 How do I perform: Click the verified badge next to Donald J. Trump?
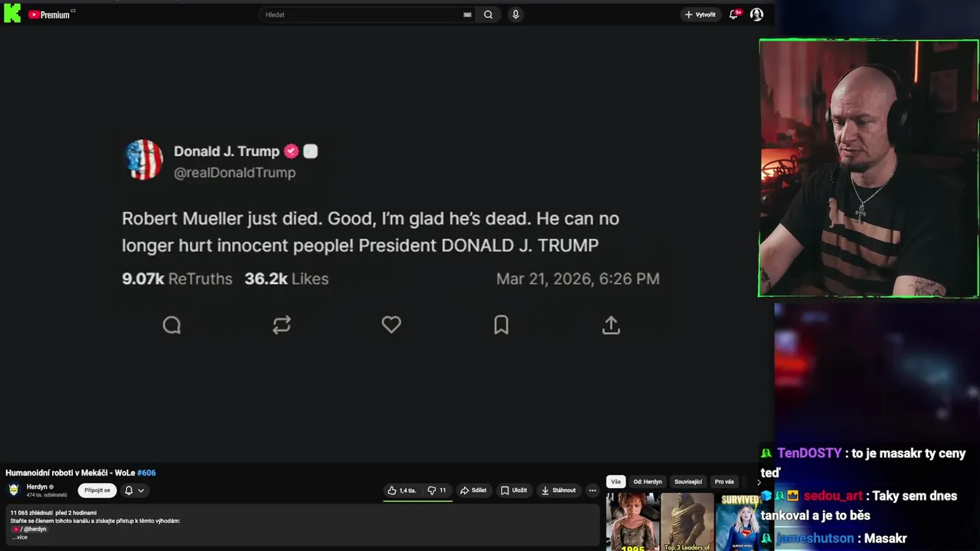[x=292, y=152]
